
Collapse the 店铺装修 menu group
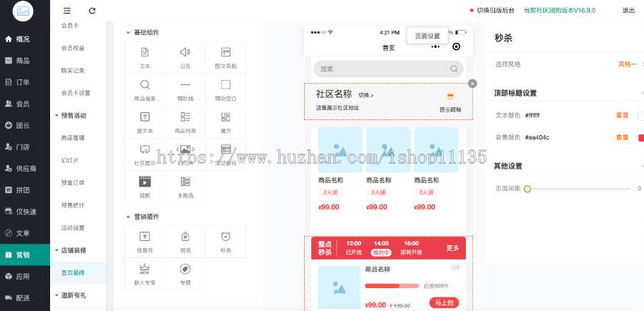[x=57, y=250]
